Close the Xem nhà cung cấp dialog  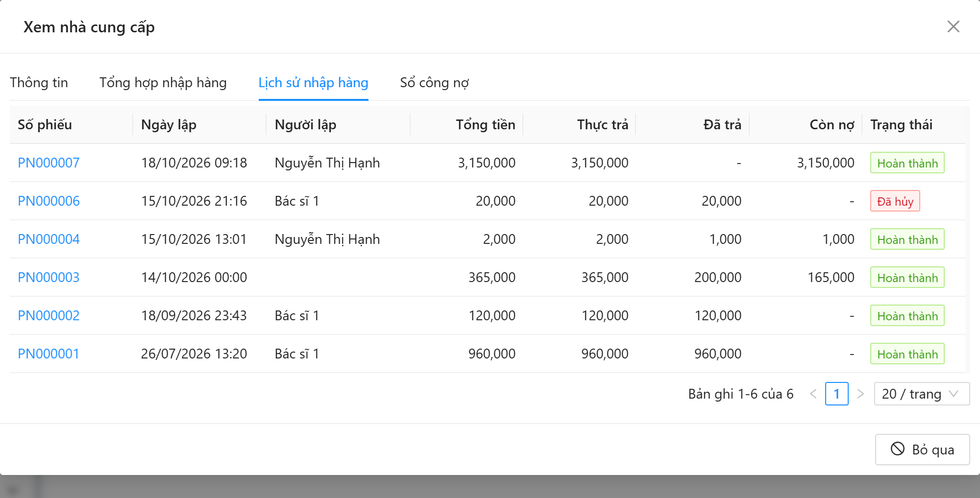[x=953, y=26]
